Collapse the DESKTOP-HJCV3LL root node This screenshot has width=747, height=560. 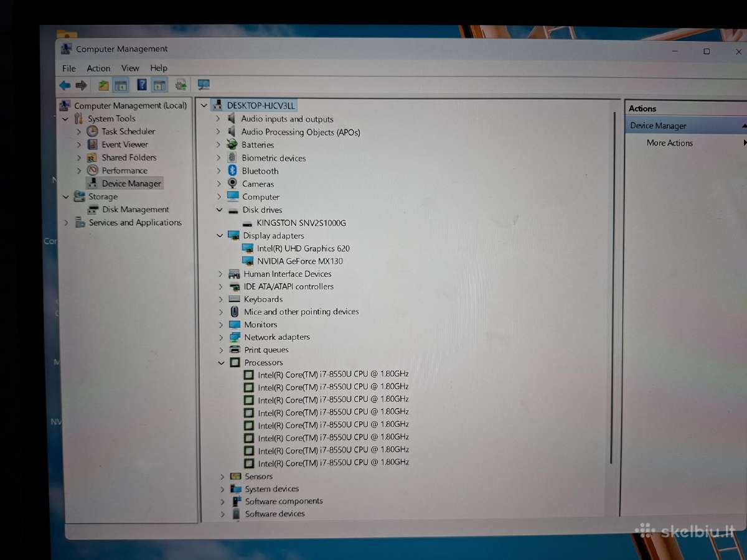[204, 106]
